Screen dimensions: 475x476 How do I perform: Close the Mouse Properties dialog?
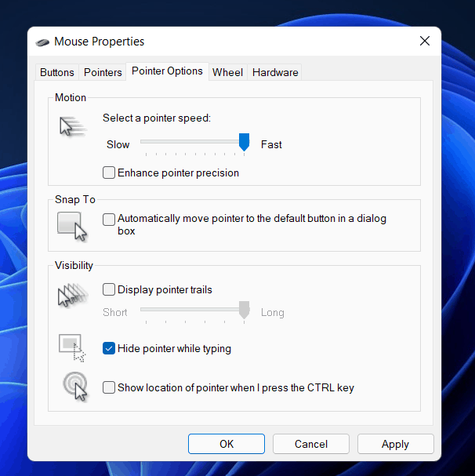(424, 42)
